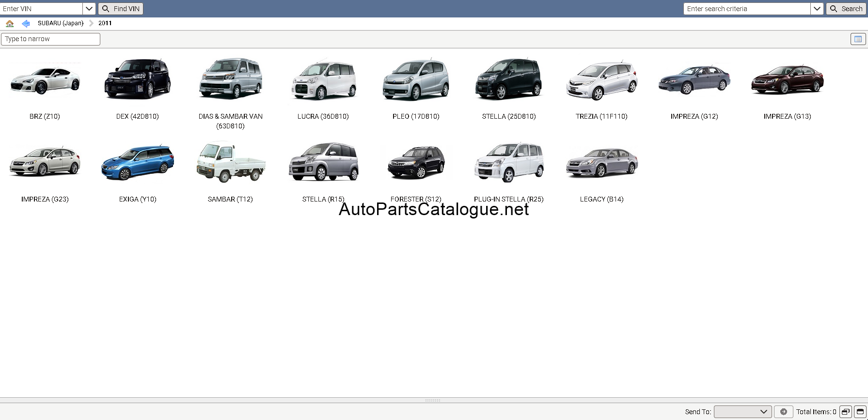This screenshot has width=868, height=420.
Task: Click the maximize panel icon in status bar
Action: point(860,412)
